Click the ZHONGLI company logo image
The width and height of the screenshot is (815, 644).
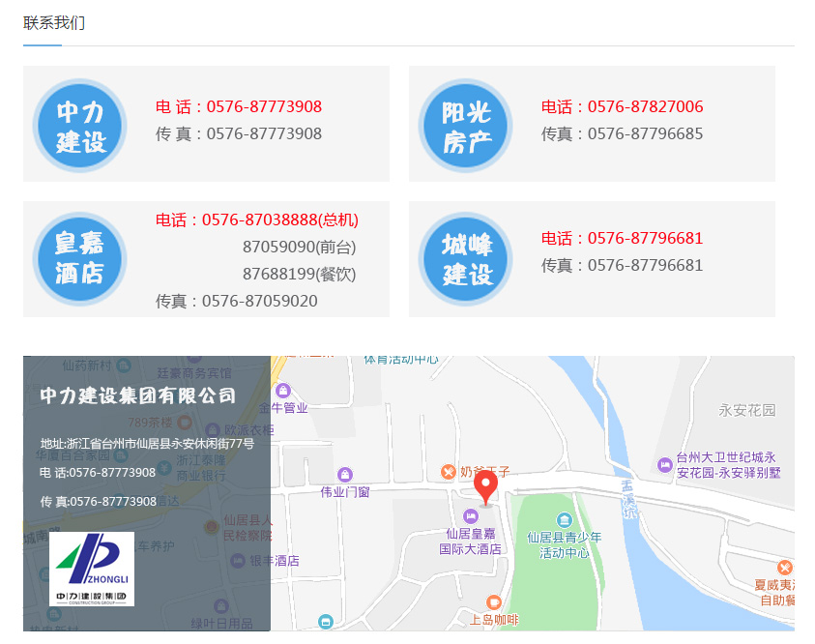coord(92,569)
